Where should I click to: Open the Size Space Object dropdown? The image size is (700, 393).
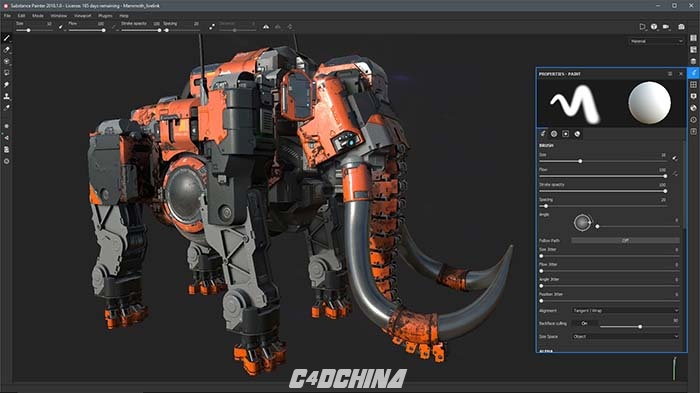point(625,337)
